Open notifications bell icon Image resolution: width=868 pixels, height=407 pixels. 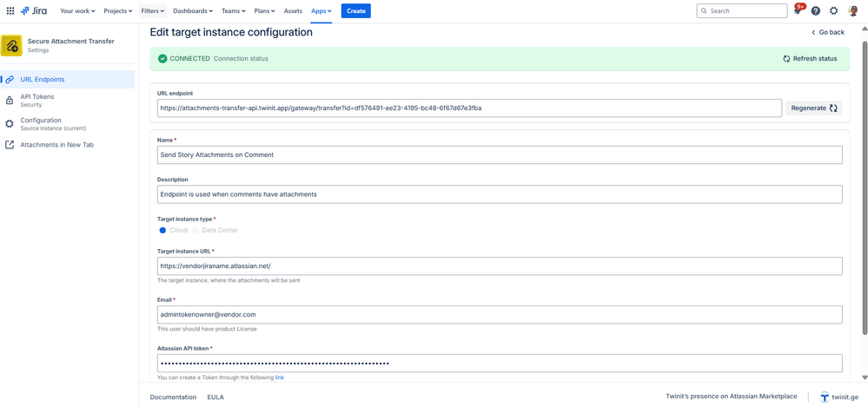pyautogui.click(x=798, y=11)
